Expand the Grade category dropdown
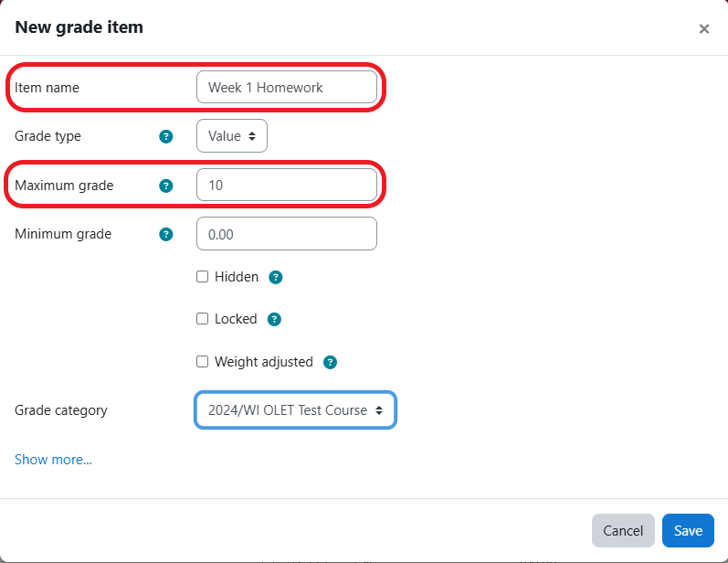This screenshot has width=728, height=563. coord(295,410)
